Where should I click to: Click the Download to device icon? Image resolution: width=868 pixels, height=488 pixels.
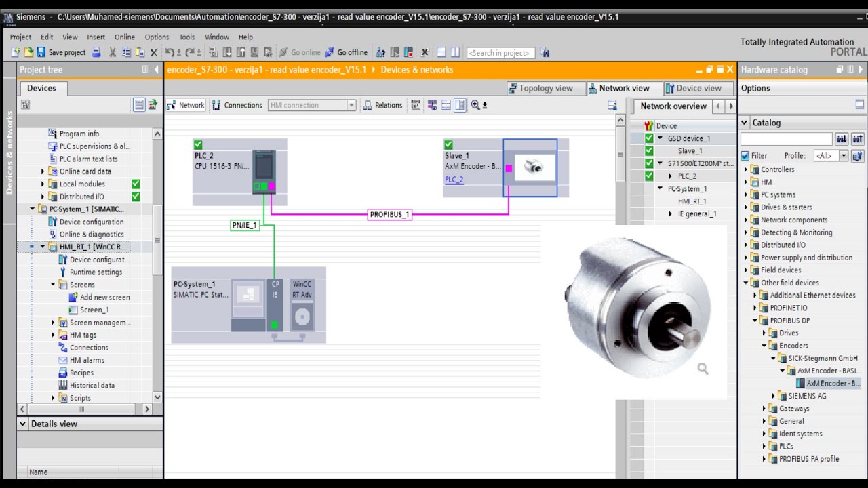point(226,52)
